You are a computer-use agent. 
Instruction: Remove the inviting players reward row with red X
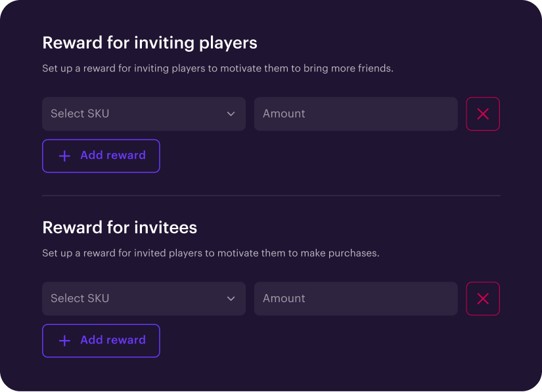tap(483, 114)
